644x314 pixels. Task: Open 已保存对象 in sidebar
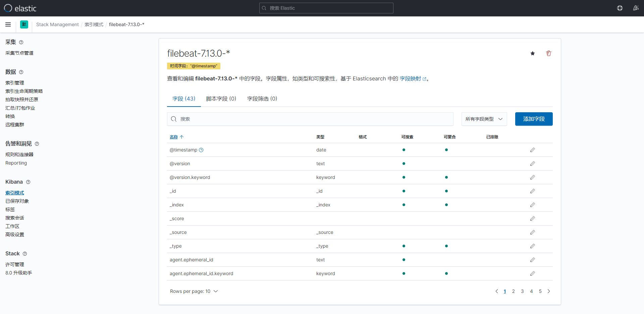[x=17, y=201]
